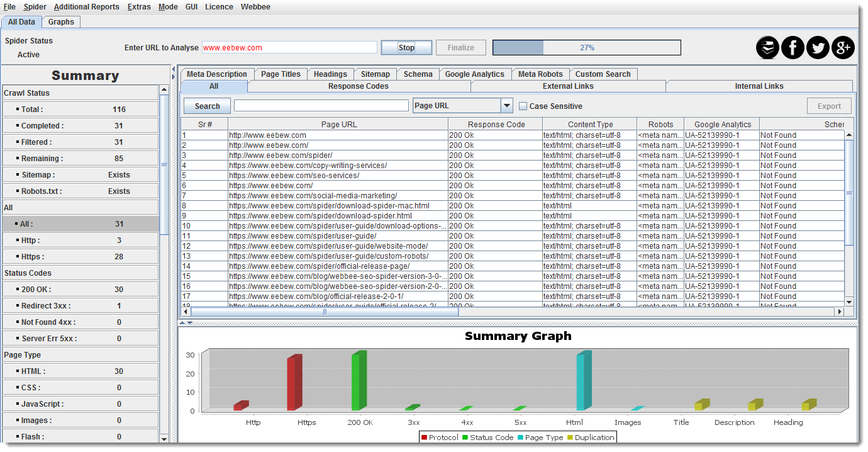This screenshot has width=868, height=452.
Task: Select the All Data tab
Action: (x=21, y=22)
